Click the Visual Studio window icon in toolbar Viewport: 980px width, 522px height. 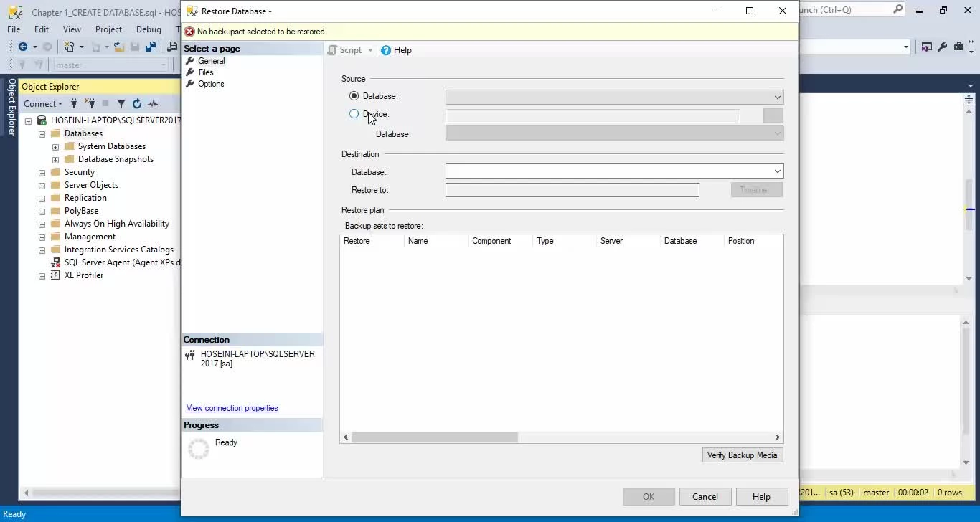926,47
